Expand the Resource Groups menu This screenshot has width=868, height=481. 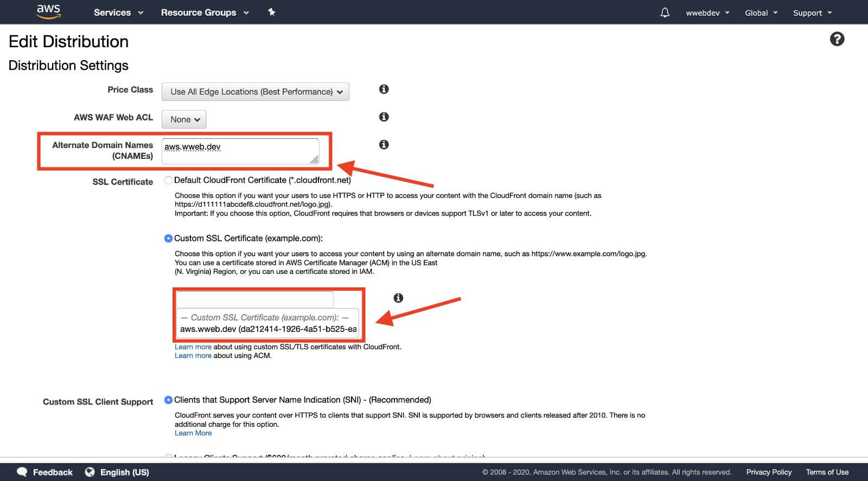pos(205,12)
